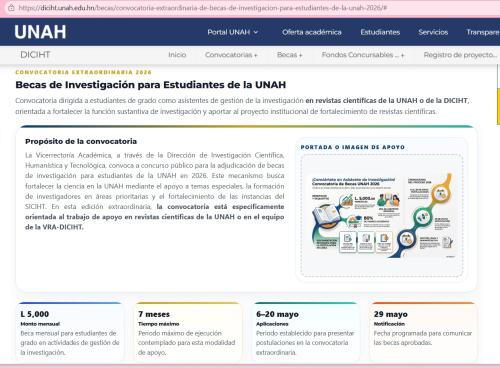Click the 7 meses card title
This screenshot has width=500, height=368.
pyautogui.click(x=154, y=314)
